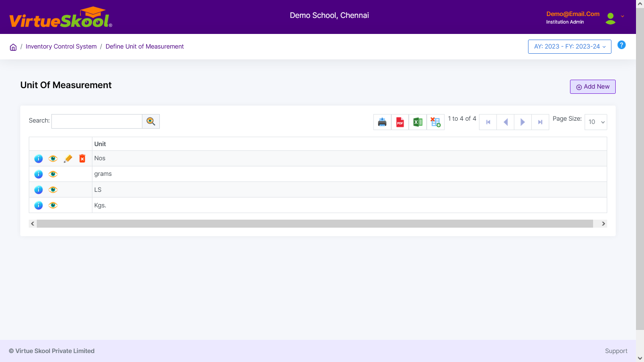
Task: Open the blue help question icon
Action: 622,45
